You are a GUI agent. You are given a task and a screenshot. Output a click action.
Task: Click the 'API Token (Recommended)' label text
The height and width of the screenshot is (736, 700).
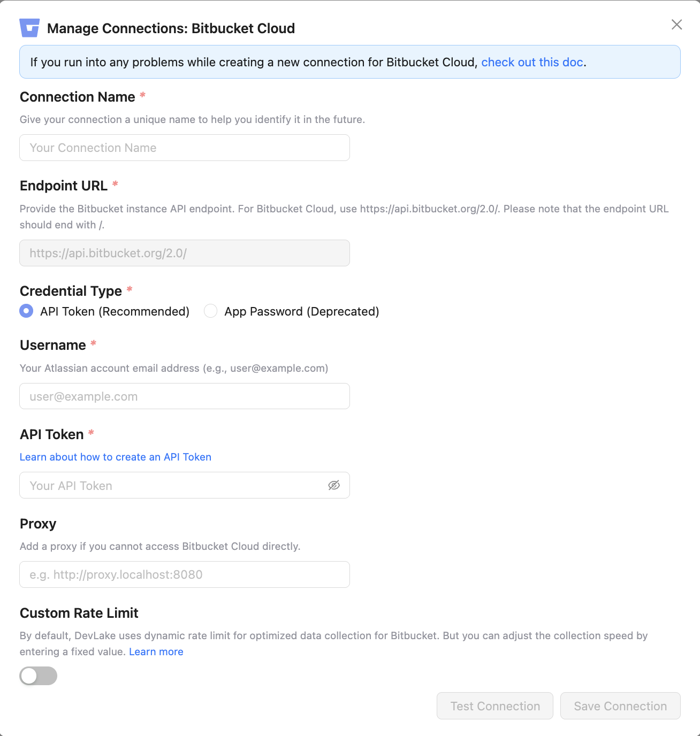tap(115, 311)
